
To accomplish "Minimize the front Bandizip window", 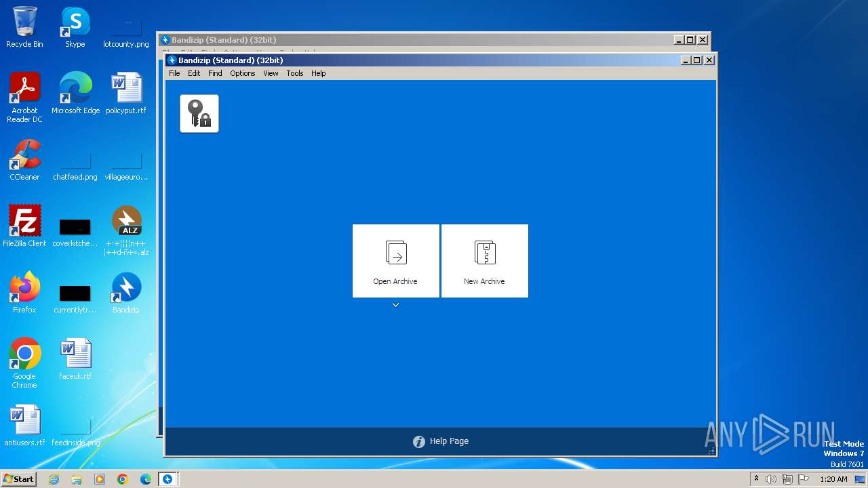I will 686,60.
